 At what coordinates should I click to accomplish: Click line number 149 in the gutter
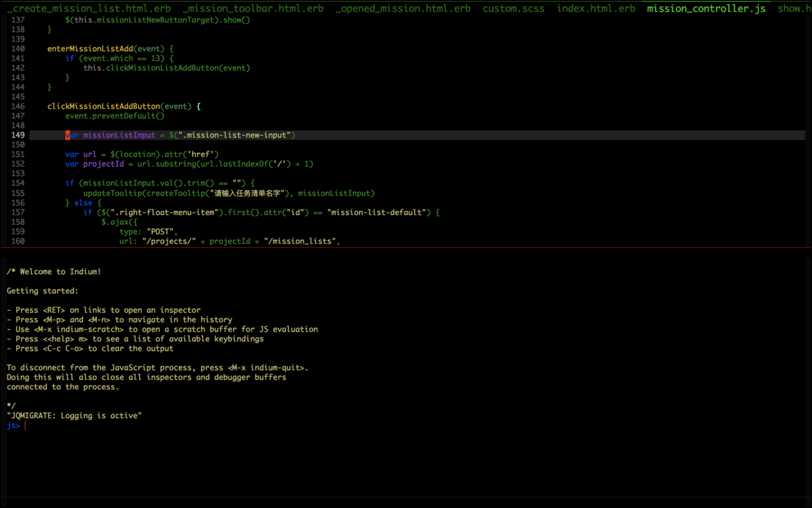point(18,134)
